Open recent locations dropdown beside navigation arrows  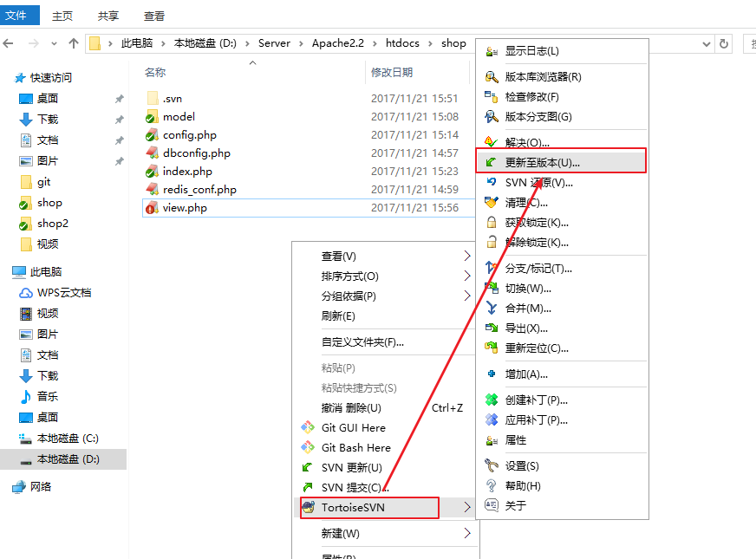tap(55, 43)
